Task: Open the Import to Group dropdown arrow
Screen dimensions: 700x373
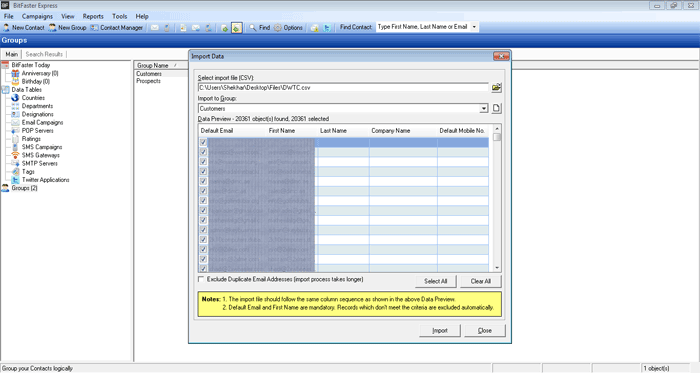Action: pos(483,108)
